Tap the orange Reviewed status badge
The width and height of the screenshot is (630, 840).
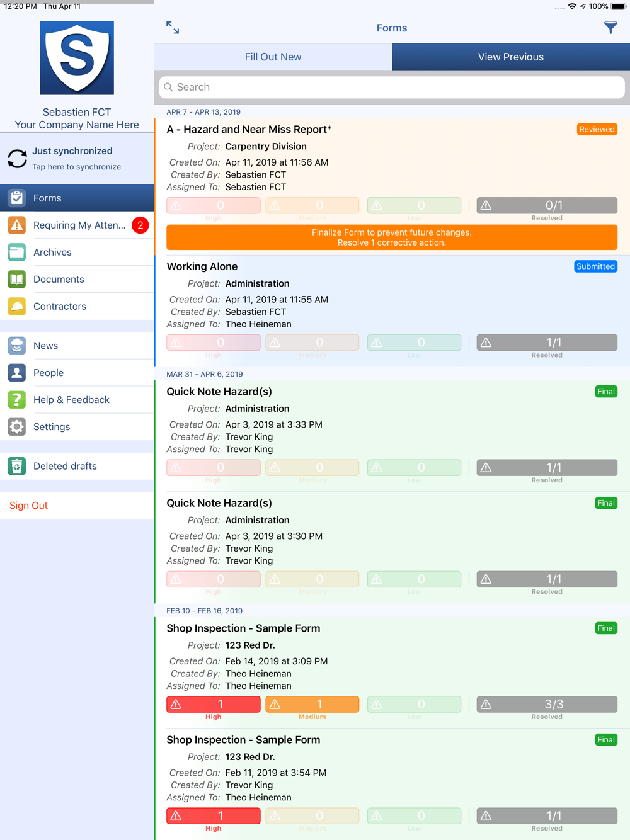(597, 129)
